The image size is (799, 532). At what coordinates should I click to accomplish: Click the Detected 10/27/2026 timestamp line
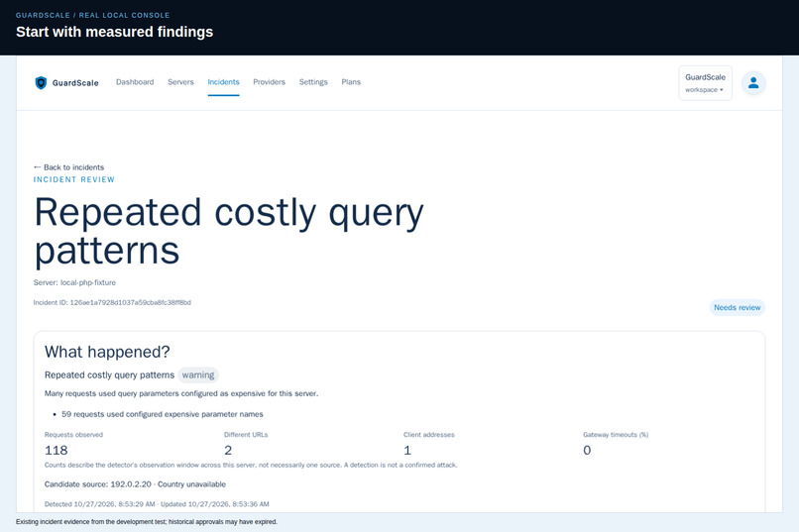157,504
